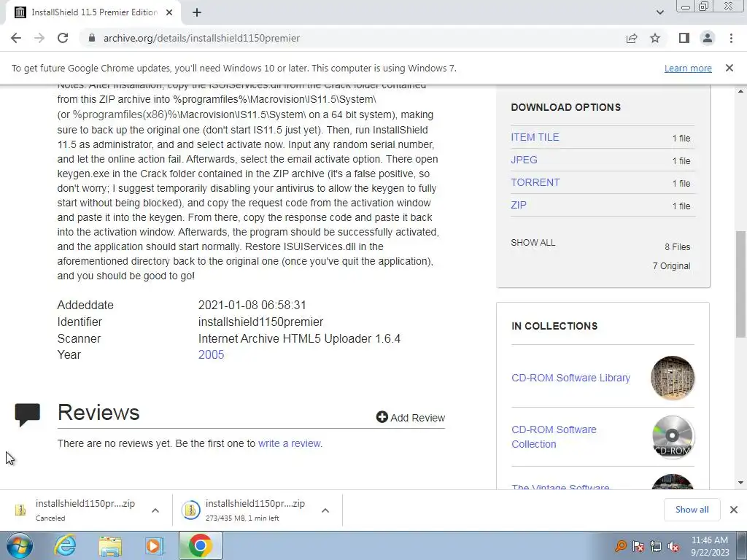This screenshot has width=747, height=560.
Task: Click the Action Center flag tray icon
Action: pyautogui.click(x=638, y=546)
